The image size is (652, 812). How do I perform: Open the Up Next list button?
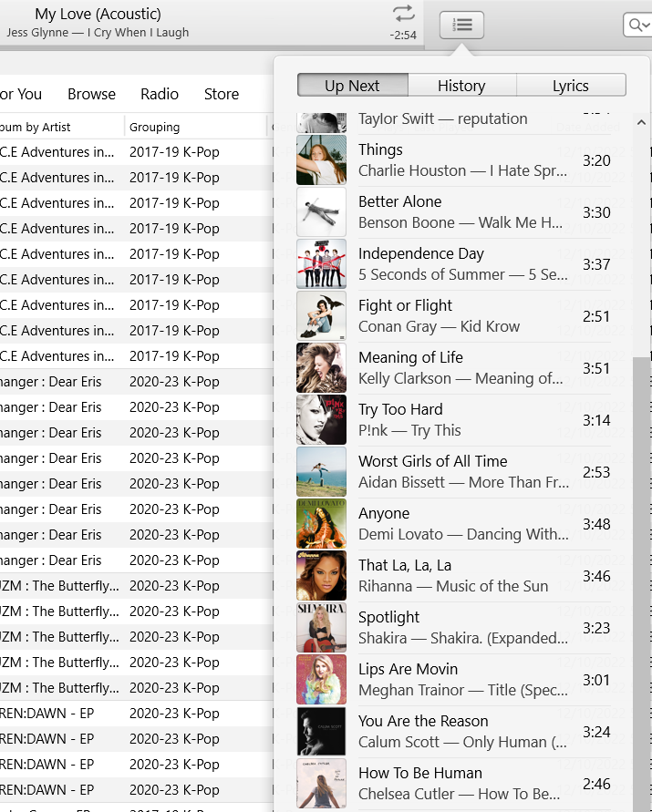461,25
